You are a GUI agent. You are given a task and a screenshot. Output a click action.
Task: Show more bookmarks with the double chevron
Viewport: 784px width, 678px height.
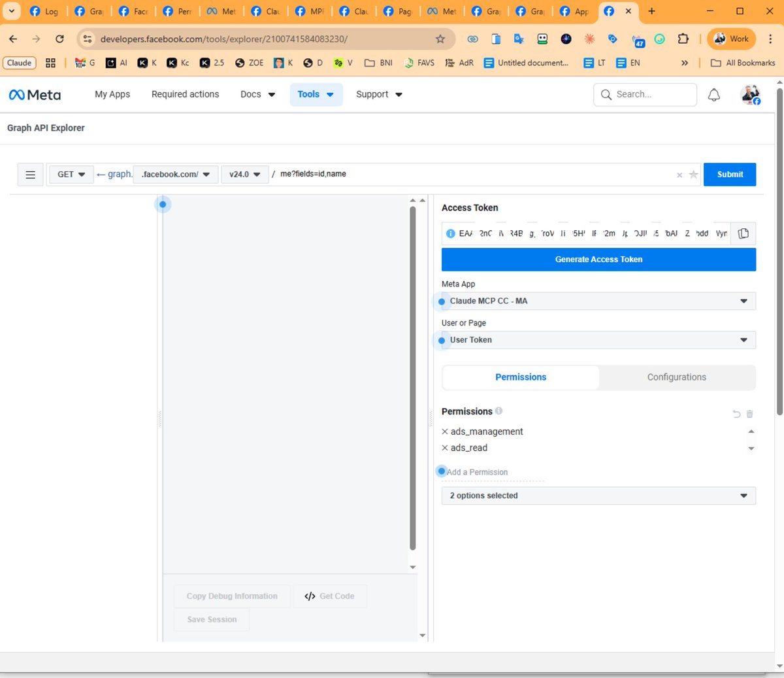tap(685, 63)
